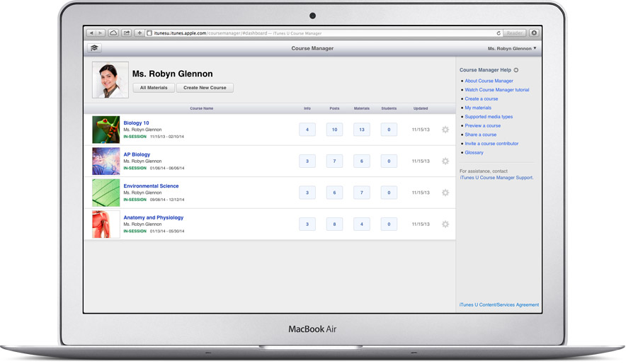Open settings gear for AP Biology
The image size is (626, 364).
coord(445,161)
